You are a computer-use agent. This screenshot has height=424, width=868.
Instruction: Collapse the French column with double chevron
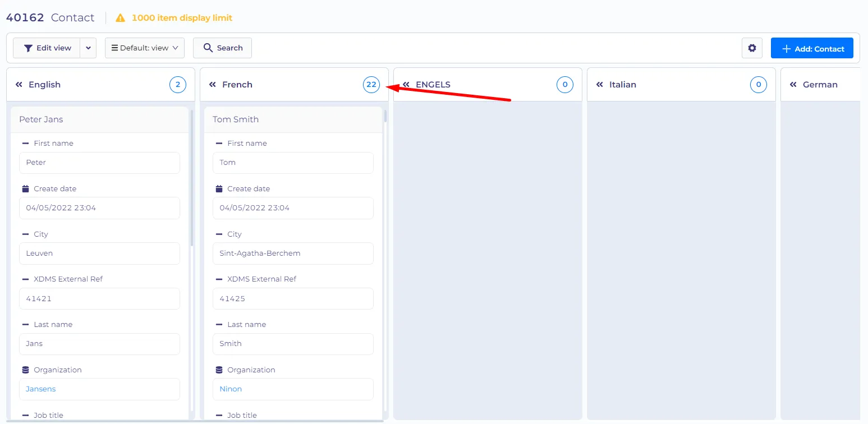coord(213,85)
